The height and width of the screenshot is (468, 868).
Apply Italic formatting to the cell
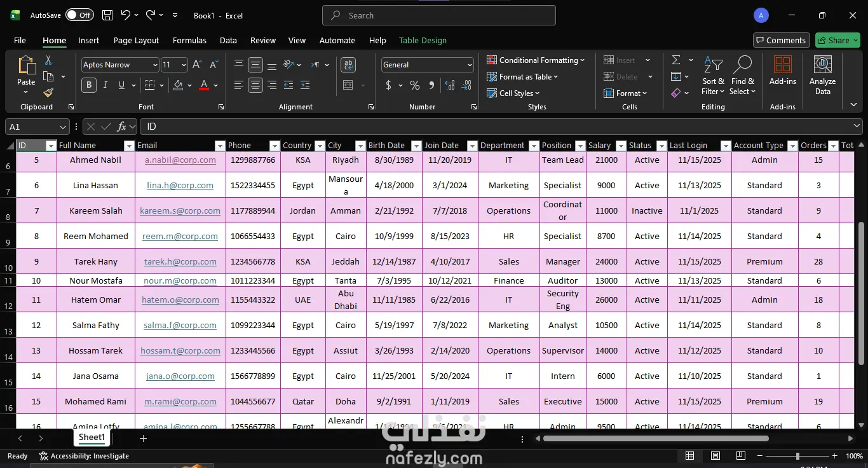point(105,85)
